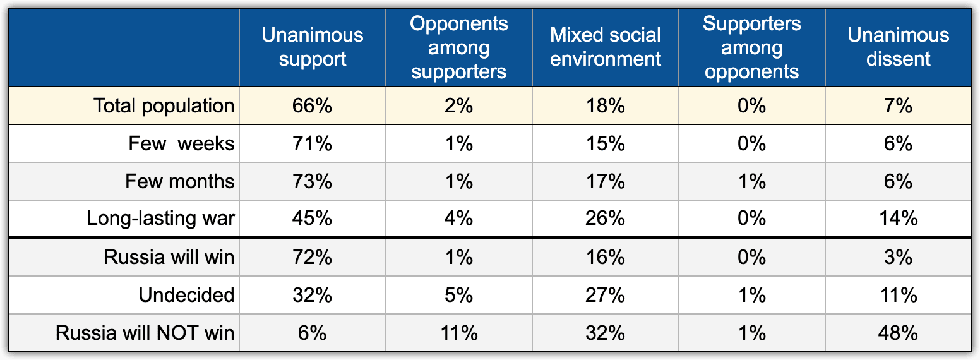Click the 45% Long-lasting war cell

[313, 219]
